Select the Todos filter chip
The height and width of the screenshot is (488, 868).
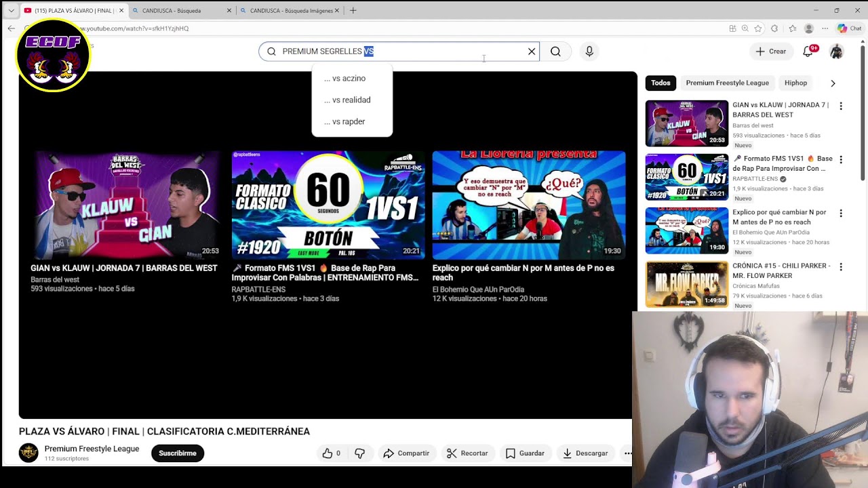coord(660,83)
